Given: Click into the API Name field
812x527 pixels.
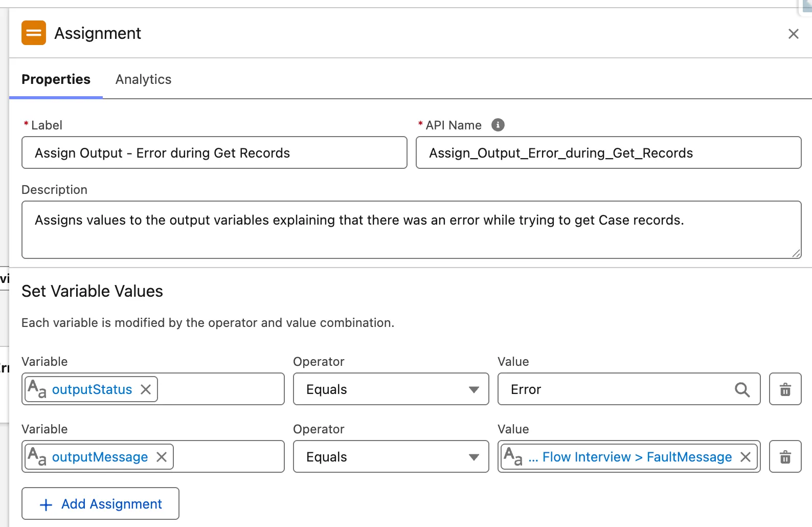Looking at the screenshot, I should point(608,153).
